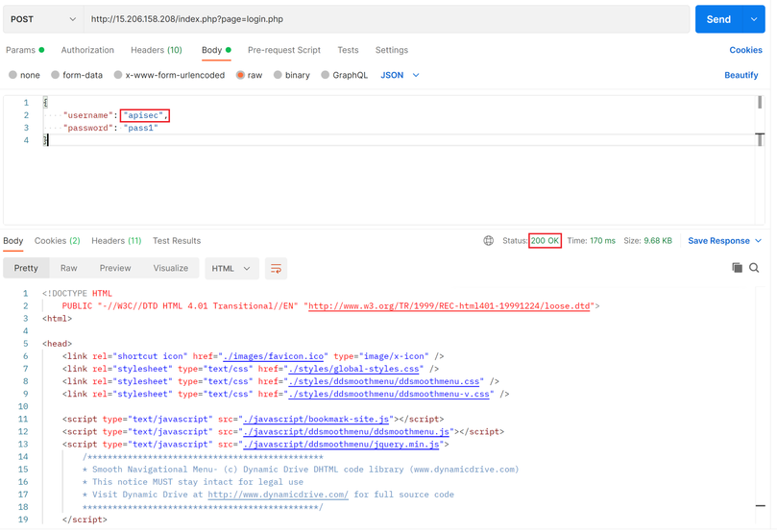Click the "apisec" username value

point(143,115)
